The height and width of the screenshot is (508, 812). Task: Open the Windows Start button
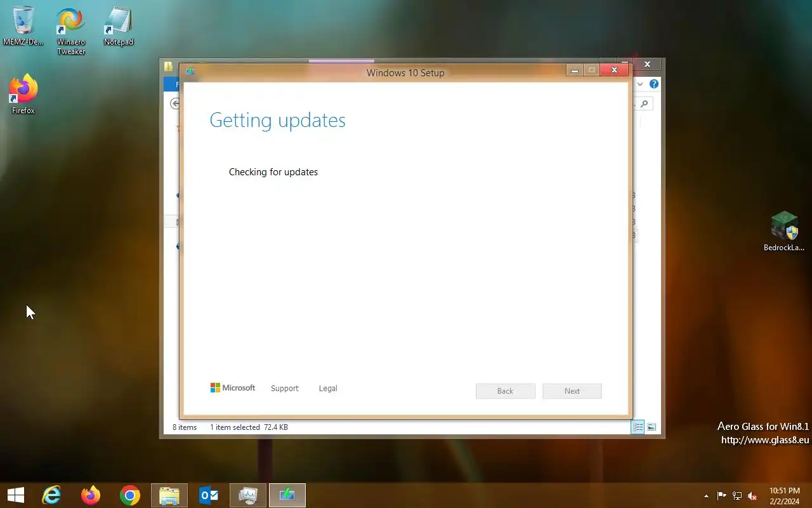(x=16, y=495)
